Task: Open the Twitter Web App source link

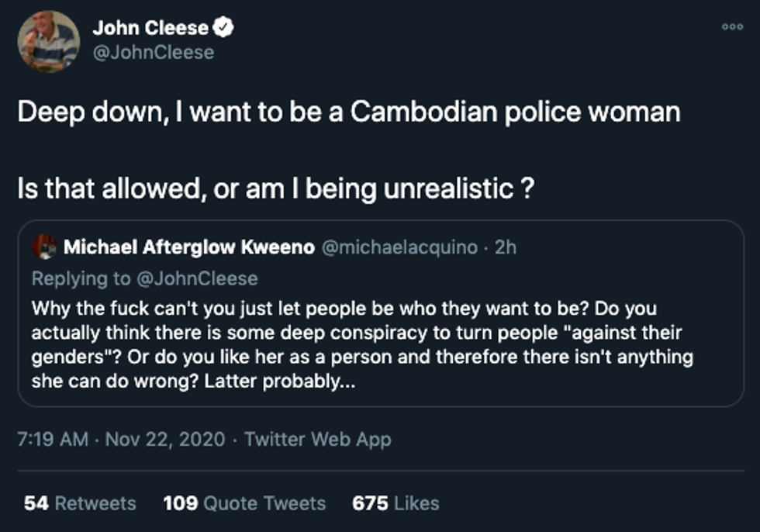Action: pyautogui.click(x=317, y=440)
